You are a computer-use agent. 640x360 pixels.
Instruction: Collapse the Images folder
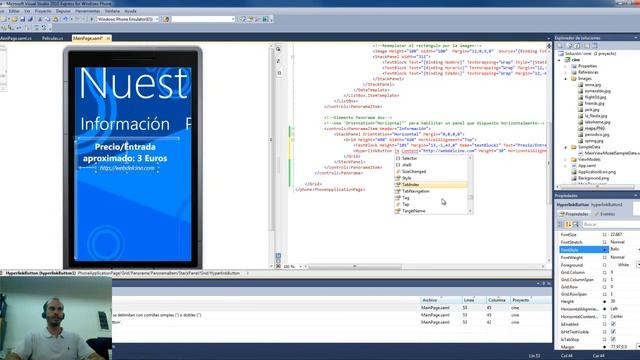point(566,78)
